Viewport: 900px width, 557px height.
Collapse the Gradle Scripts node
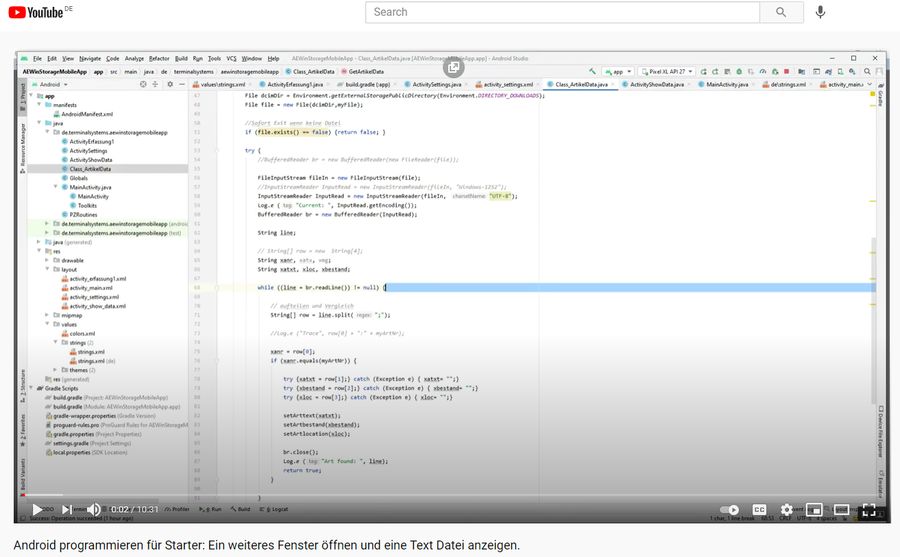(32, 389)
